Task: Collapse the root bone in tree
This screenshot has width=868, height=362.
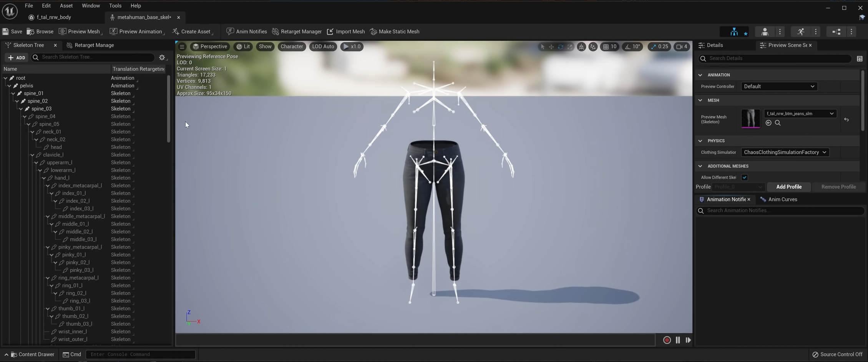Action: (5, 78)
